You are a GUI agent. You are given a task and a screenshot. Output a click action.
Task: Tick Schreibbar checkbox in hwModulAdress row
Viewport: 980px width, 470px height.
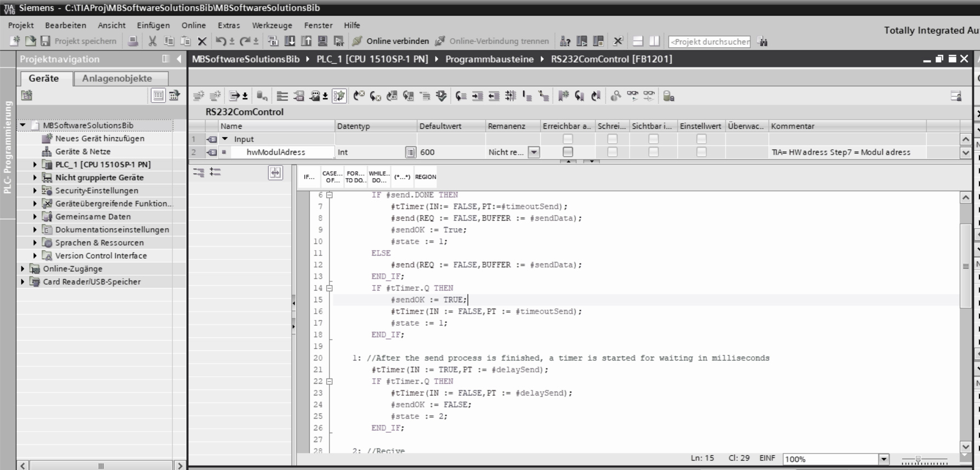612,152
